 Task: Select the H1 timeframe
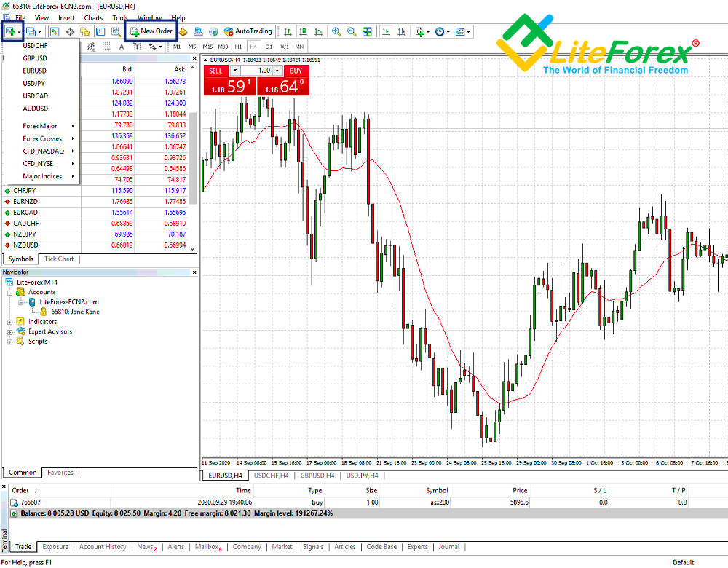(238, 47)
